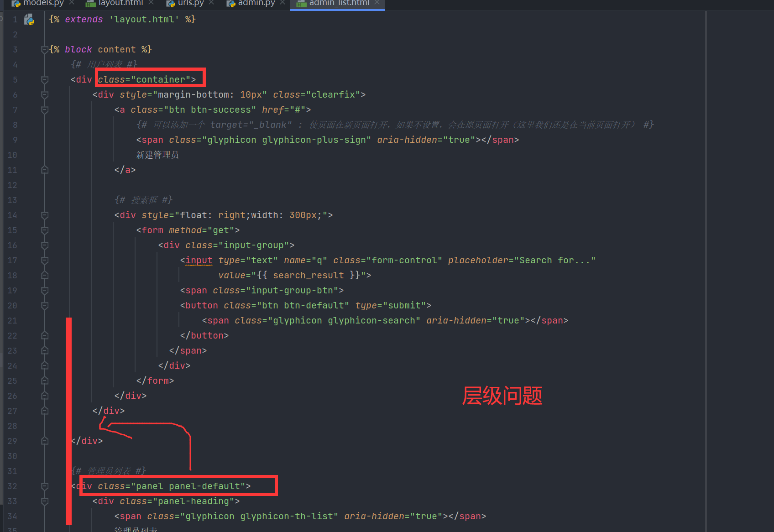The width and height of the screenshot is (774, 532).
Task: Collapse the input-group-btn span on line 19
Action: [x=45, y=291]
